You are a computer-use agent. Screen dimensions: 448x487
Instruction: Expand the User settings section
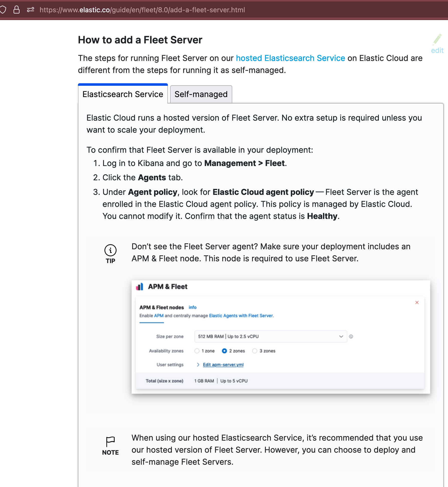point(198,365)
